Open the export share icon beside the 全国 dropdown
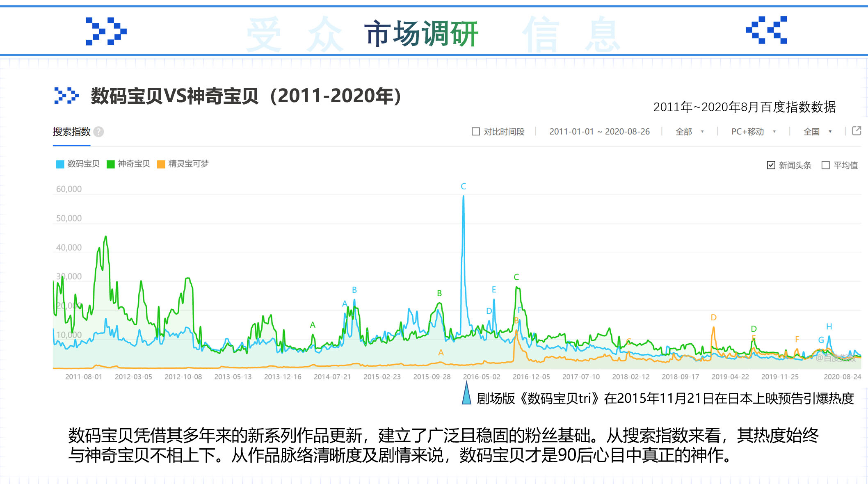Viewport: 868px width, 484px height. click(857, 131)
